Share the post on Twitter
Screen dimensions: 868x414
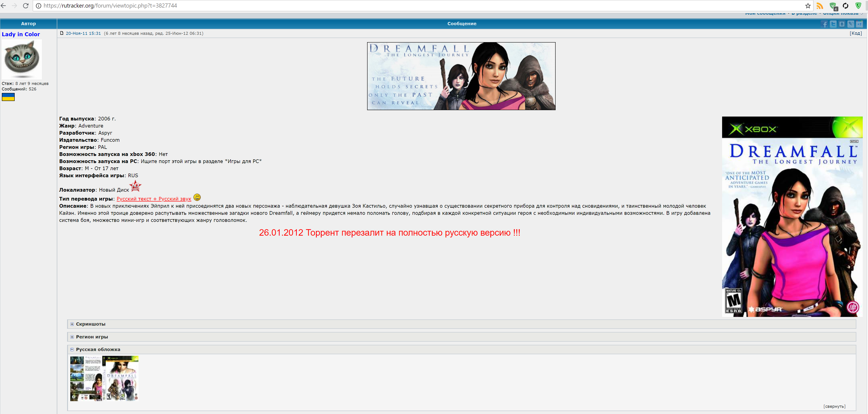(x=833, y=24)
